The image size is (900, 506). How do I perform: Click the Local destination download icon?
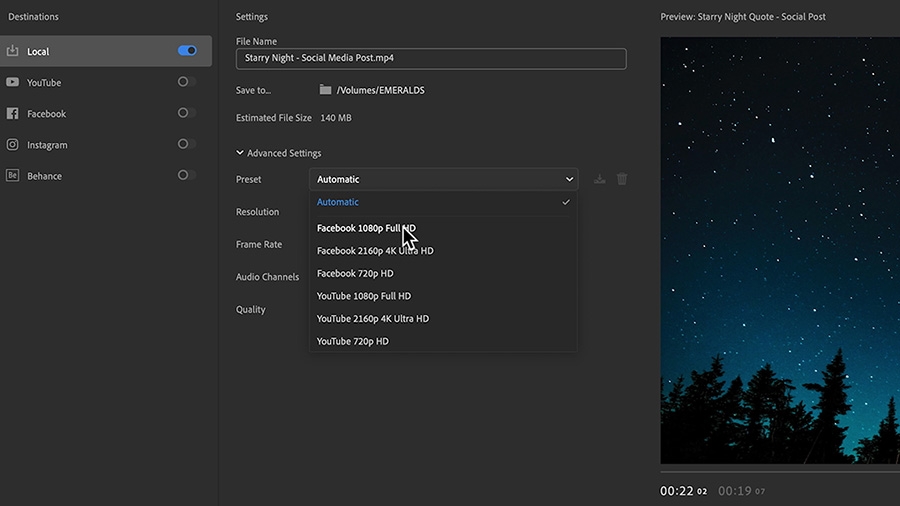click(12, 51)
